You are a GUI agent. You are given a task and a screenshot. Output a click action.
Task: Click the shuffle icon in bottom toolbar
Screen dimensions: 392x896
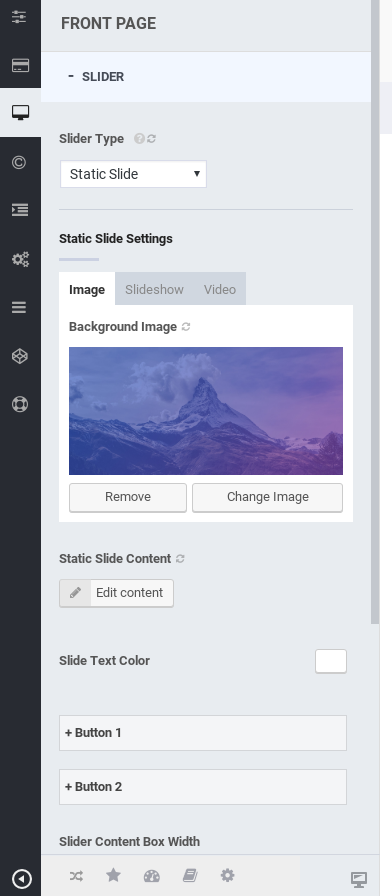[76, 875]
